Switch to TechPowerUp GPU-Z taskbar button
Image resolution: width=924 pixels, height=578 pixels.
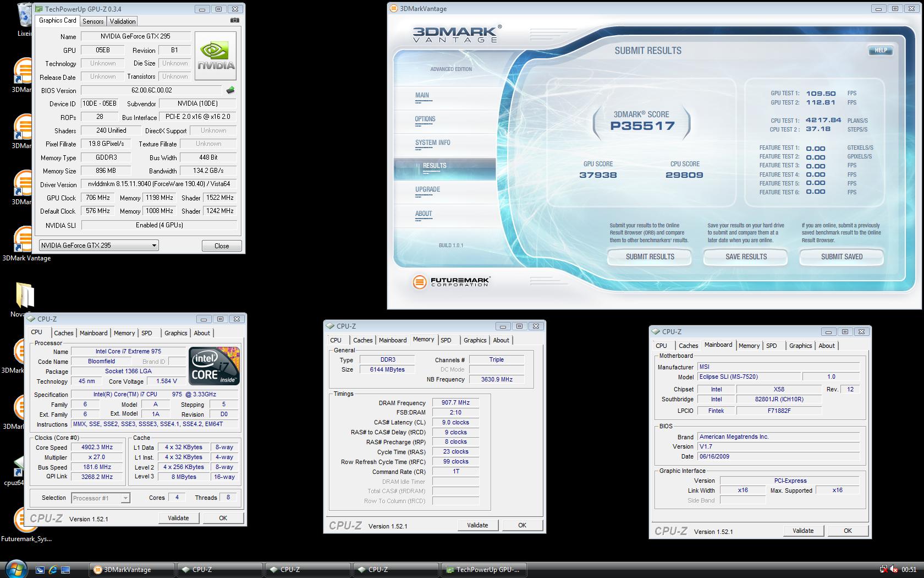click(483, 570)
